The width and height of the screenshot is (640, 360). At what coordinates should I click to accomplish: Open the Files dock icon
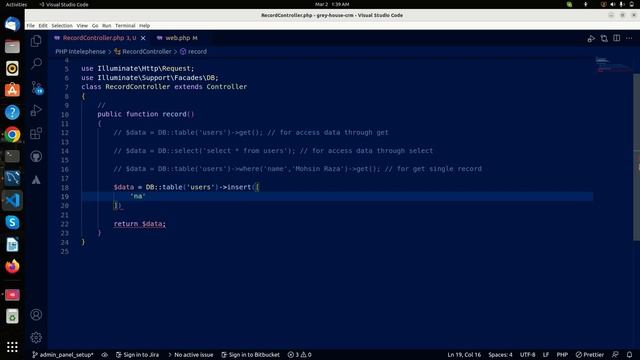coord(12,46)
